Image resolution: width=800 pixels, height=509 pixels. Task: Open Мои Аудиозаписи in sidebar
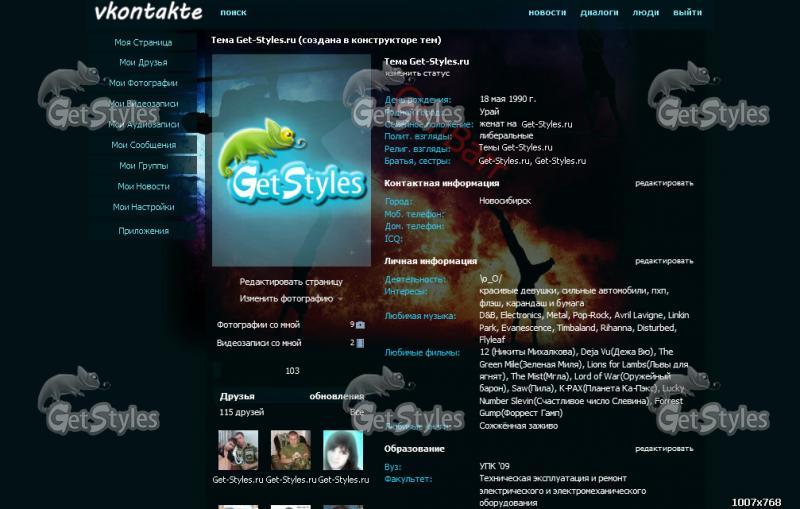coord(143,124)
